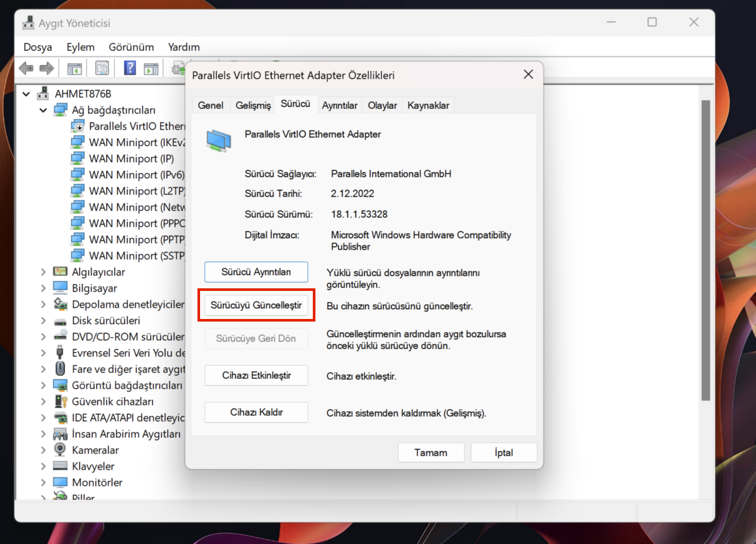Viewport: 756px width, 544px height.
Task: Click the DVD/CD-ROM sürücüleri icon
Action: (x=60, y=336)
